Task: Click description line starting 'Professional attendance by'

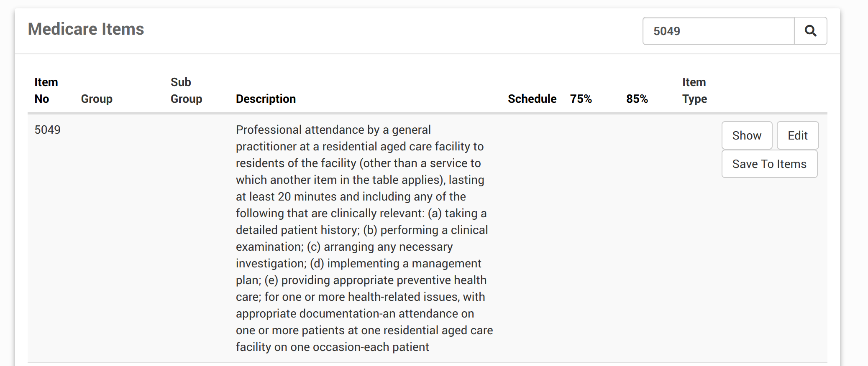Action: pos(333,130)
